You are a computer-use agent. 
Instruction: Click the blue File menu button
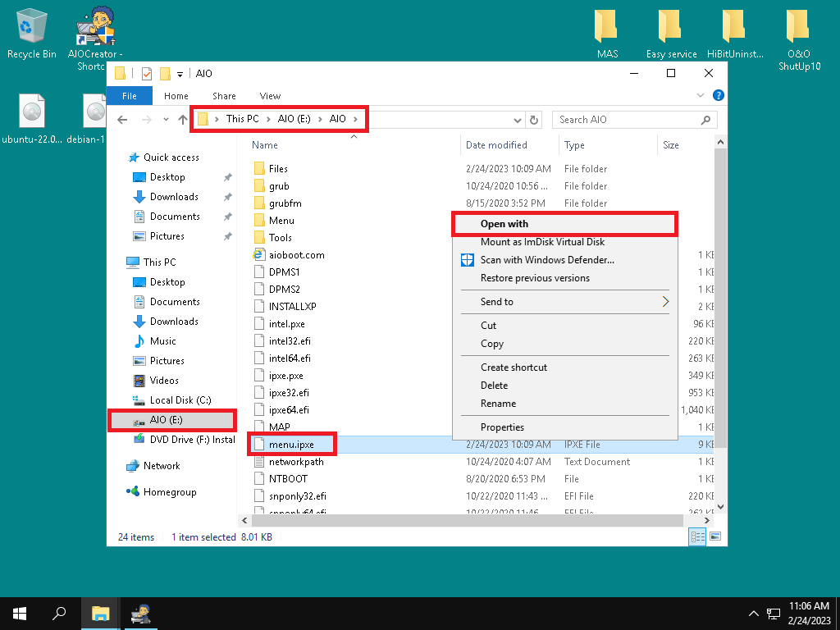(130, 96)
